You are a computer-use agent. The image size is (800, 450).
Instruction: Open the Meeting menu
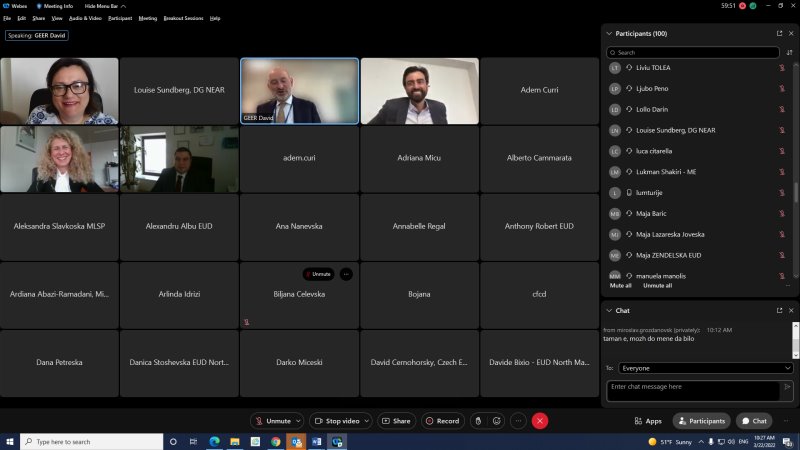click(148, 18)
